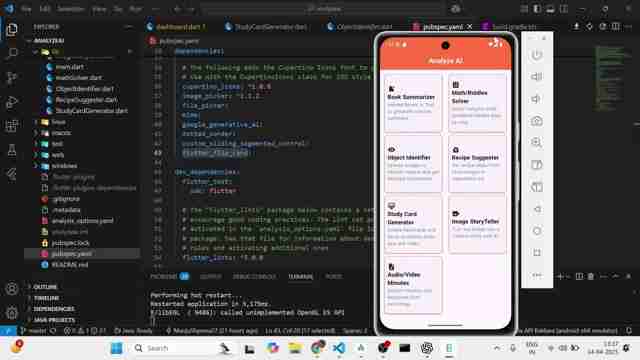This screenshot has width=640, height=360.
Task: Open the Run menu
Action: tap(135, 9)
